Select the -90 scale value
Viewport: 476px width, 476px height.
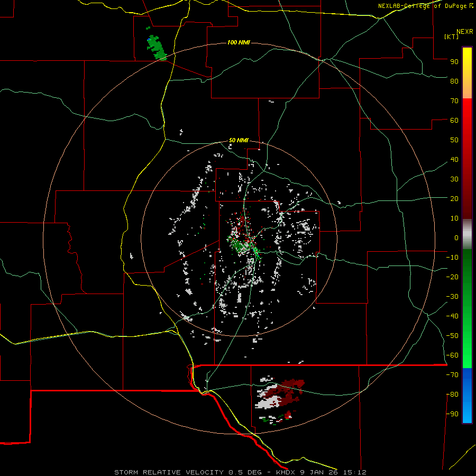tap(452, 414)
